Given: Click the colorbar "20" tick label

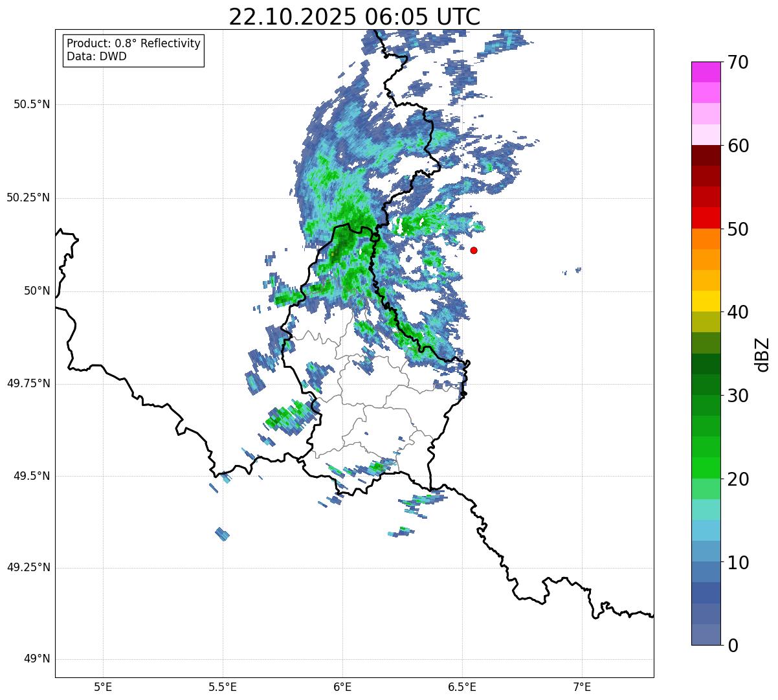Looking at the screenshot, I should tap(738, 479).
